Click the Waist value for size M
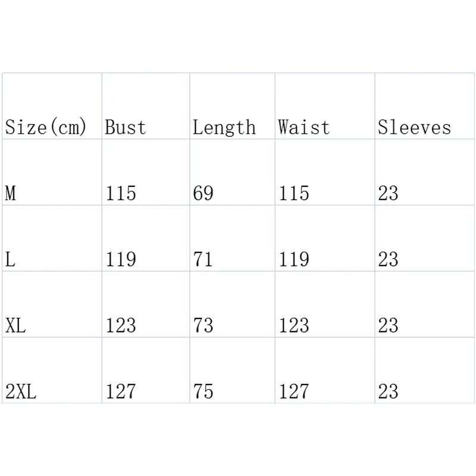This screenshot has width=476, height=476. (x=293, y=193)
